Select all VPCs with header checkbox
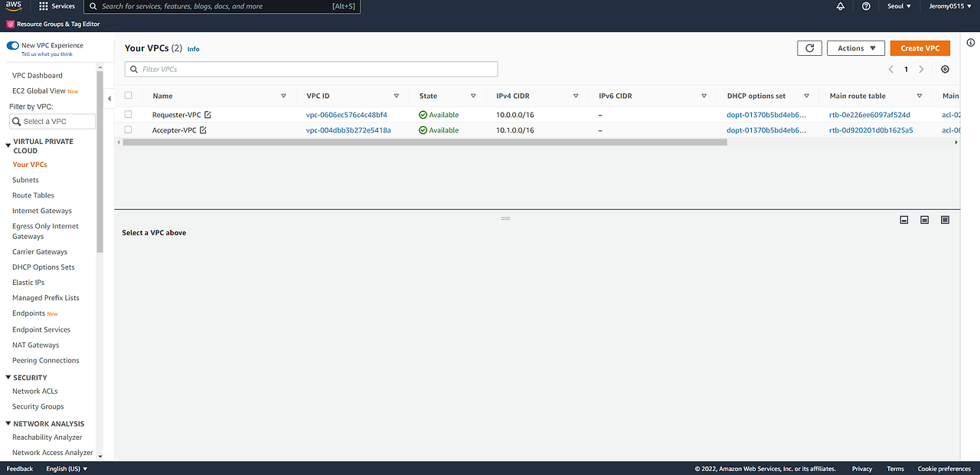The height and width of the screenshot is (475, 980). [x=128, y=96]
